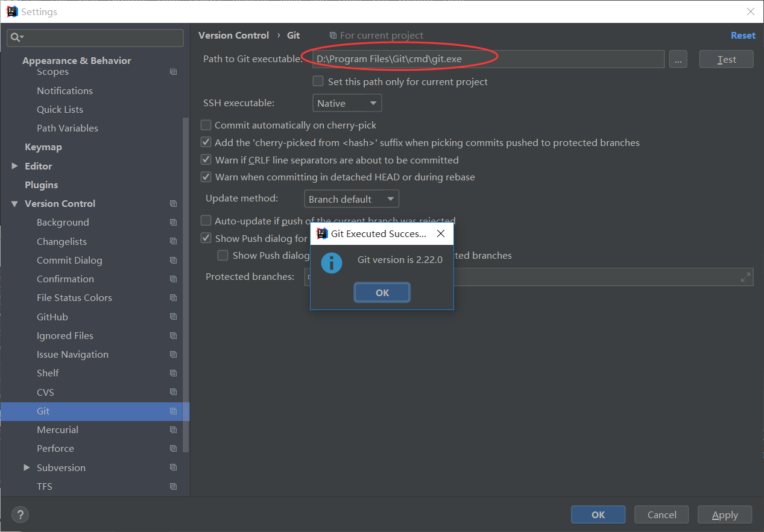The image size is (764, 532).
Task: Open the SSH executable Native dropdown
Action: [347, 103]
